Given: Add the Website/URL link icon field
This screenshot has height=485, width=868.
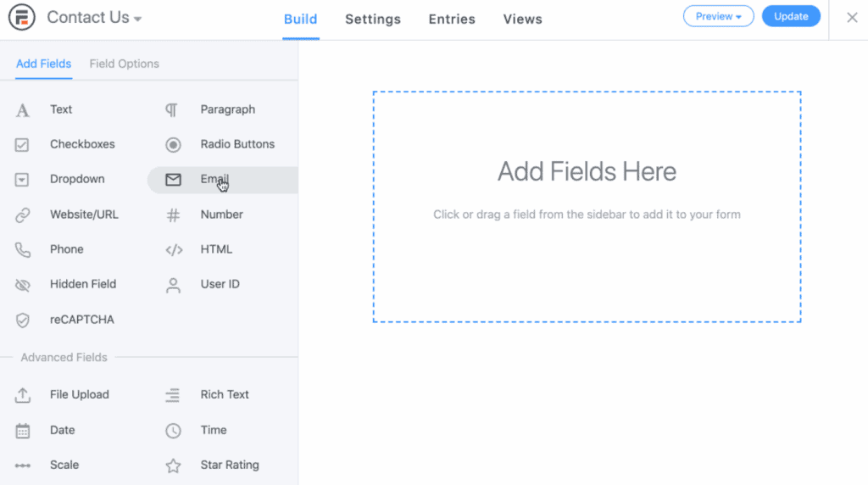Looking at the screenshot, I should [x=23, y=215].
